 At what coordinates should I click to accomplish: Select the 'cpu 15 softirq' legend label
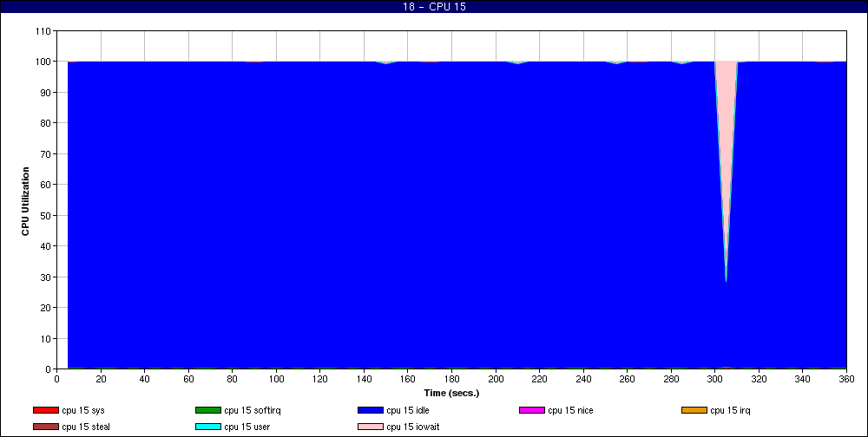[x=253, y=410]
